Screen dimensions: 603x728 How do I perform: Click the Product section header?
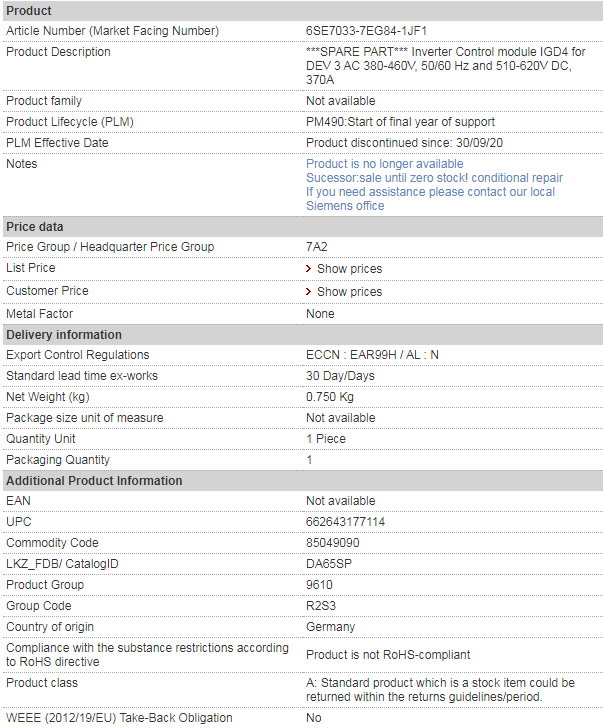(x=303, y=11)
